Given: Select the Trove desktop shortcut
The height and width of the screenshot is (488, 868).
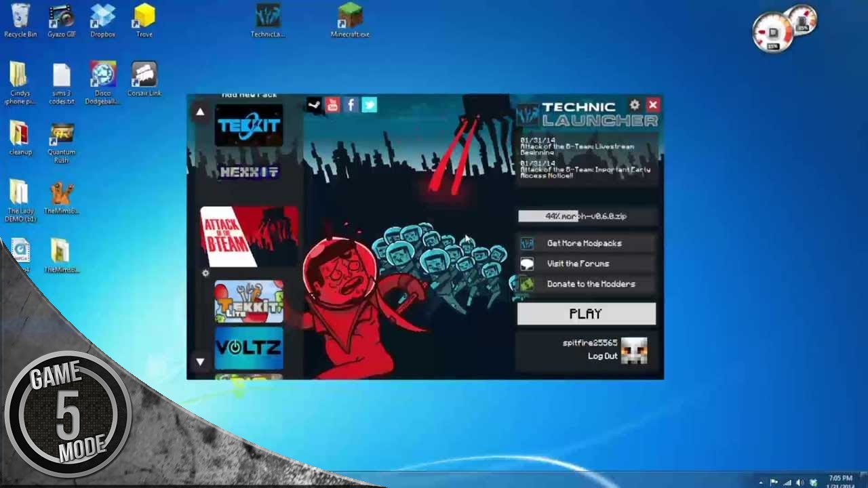Looking at the screenshot, I should 144,20.
